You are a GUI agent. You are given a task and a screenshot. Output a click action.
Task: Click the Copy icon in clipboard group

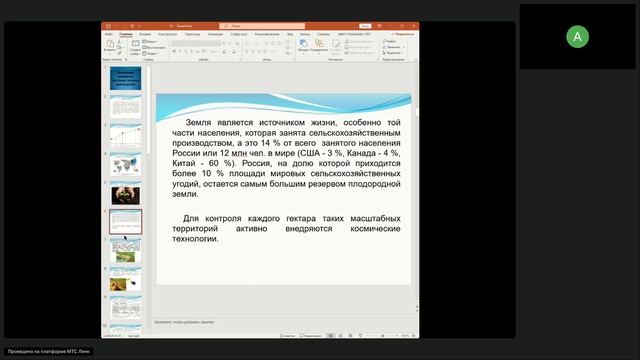tap(119, 48)
